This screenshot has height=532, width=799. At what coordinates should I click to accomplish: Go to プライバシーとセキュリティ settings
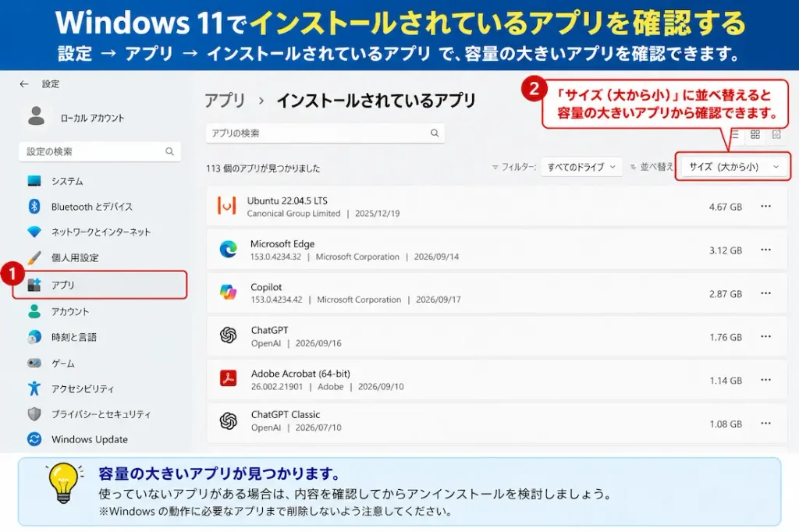click(100, 413)
